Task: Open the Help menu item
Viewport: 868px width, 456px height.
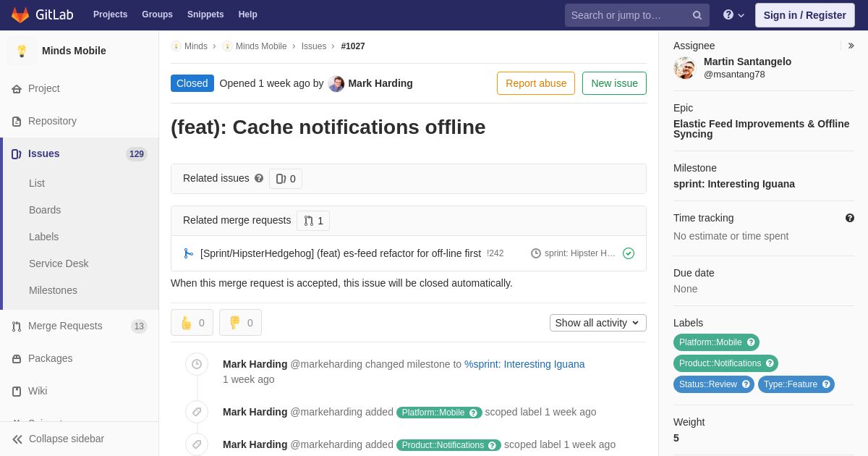Action: click(248, 14)
